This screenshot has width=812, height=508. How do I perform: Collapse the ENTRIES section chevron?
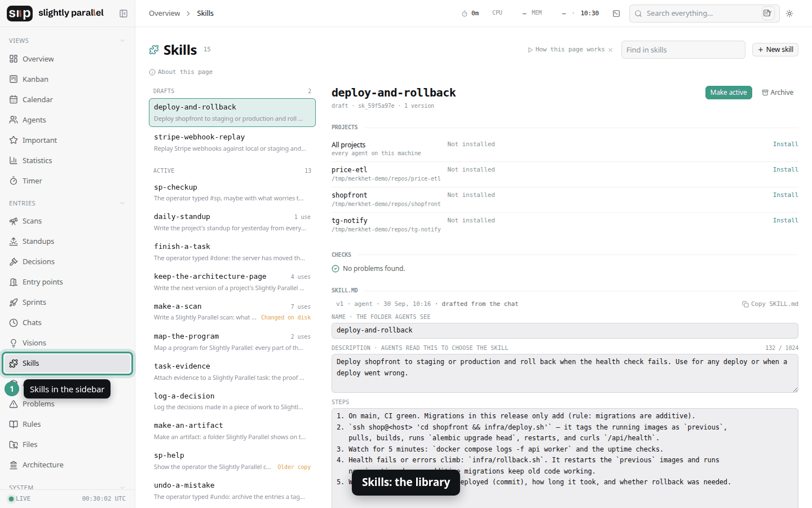click(122, 203)
